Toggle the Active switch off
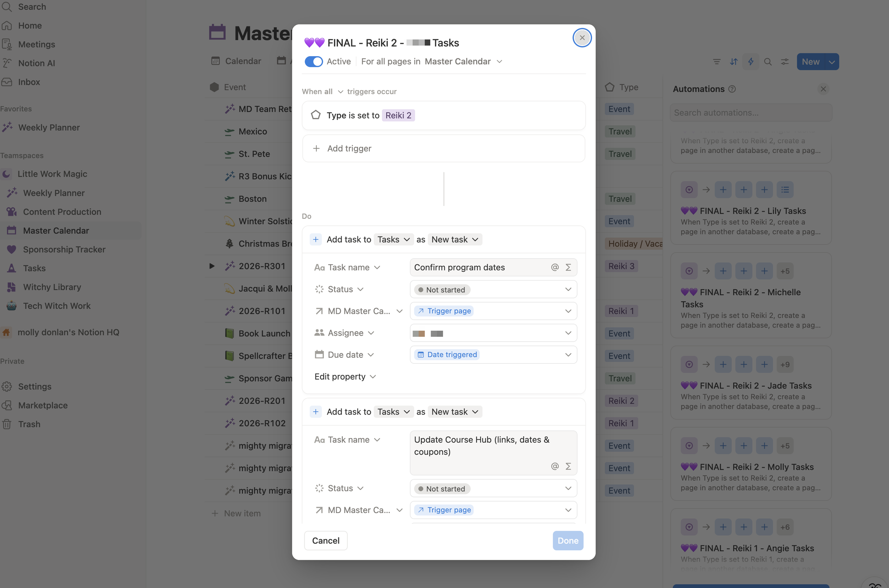The height and width of the screenshot is (588, 889). pos(313,61)
